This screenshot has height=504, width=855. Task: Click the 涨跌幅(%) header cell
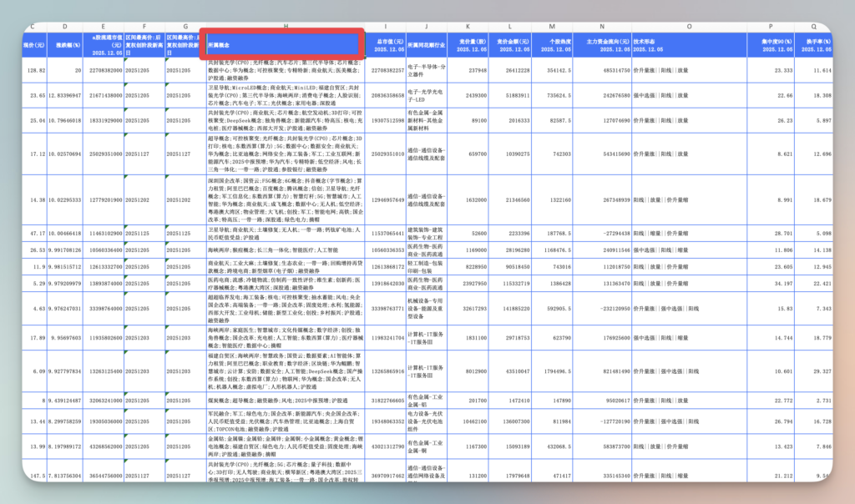point(64,44)
